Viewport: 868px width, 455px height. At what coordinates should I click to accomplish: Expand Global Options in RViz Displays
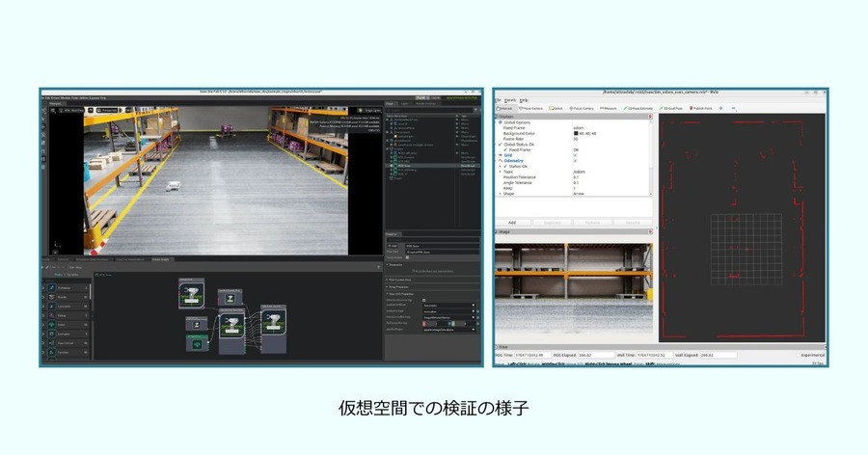coord(496,122)
